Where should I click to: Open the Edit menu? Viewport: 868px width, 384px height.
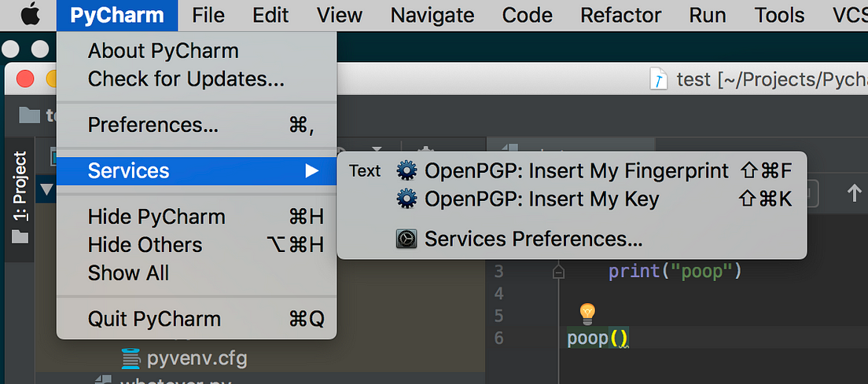point(271,16)
